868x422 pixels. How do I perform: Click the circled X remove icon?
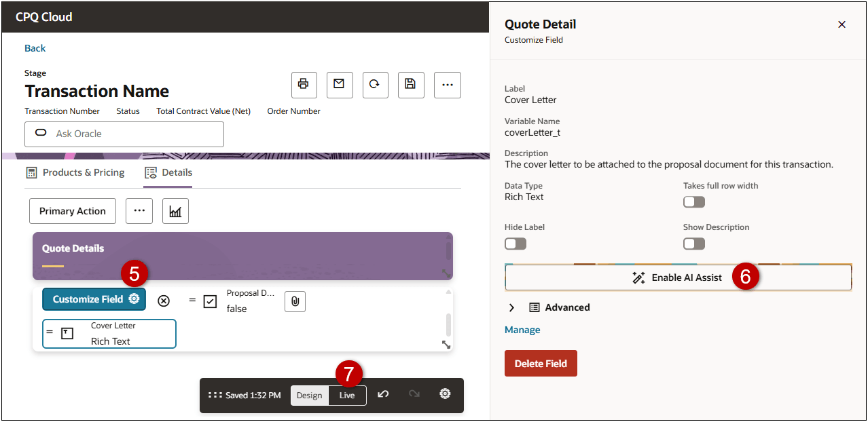(164, 301)
